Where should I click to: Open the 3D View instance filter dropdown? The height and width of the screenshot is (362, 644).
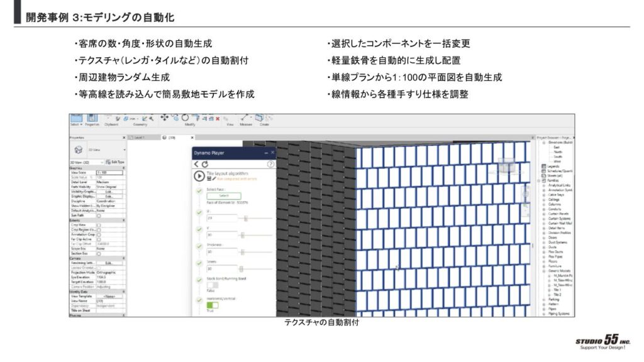[x=102, y=163]
